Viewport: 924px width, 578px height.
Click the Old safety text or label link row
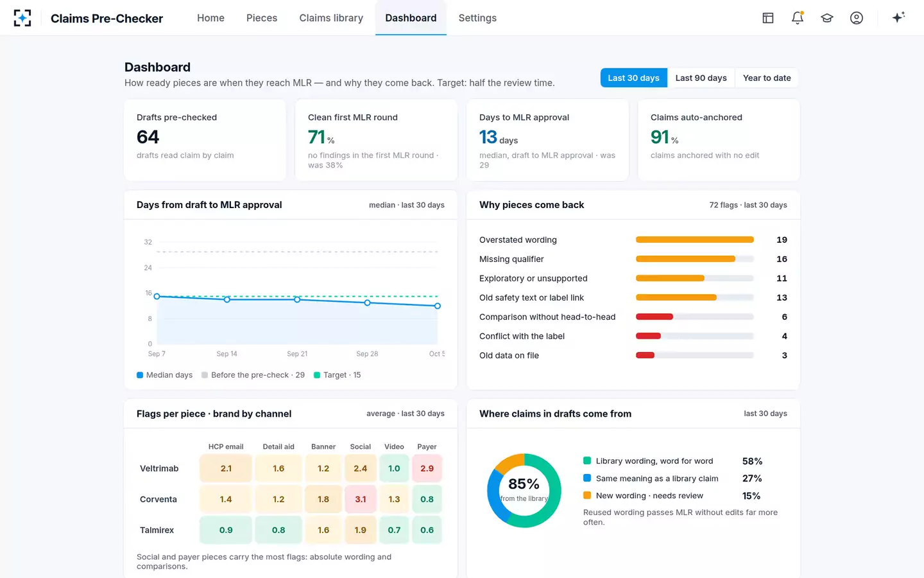[x=633, y=297]
